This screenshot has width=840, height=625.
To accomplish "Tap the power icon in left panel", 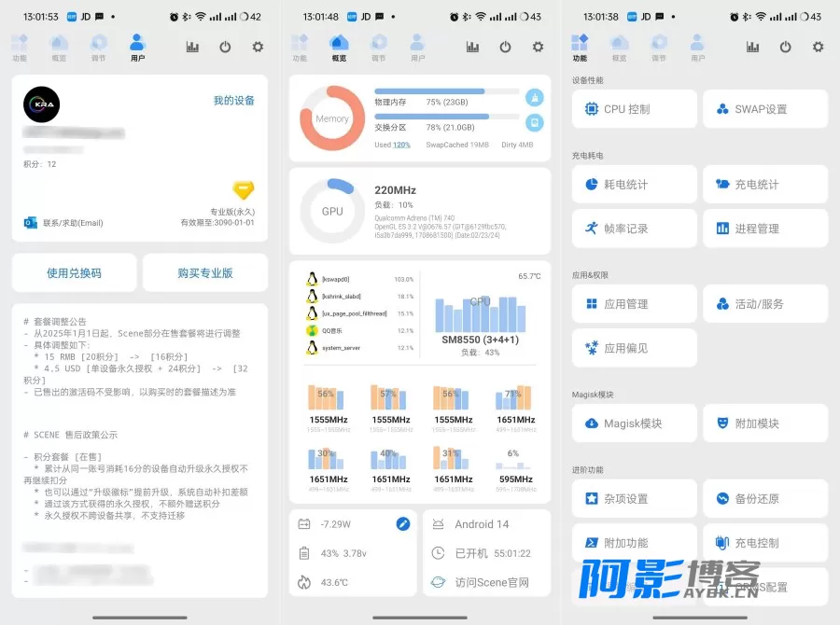I will pos(225,47).
